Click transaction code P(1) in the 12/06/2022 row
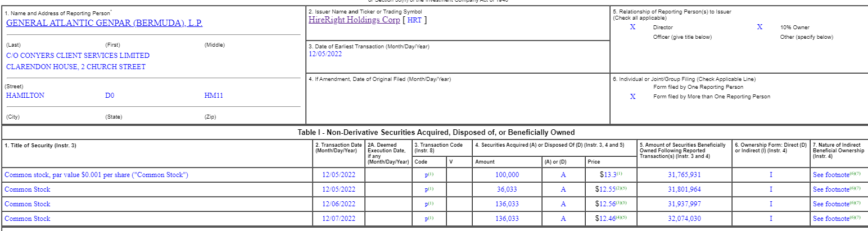The width and height of the screenshot is (868, 231). pyautogui.click(x=429, y=204)
